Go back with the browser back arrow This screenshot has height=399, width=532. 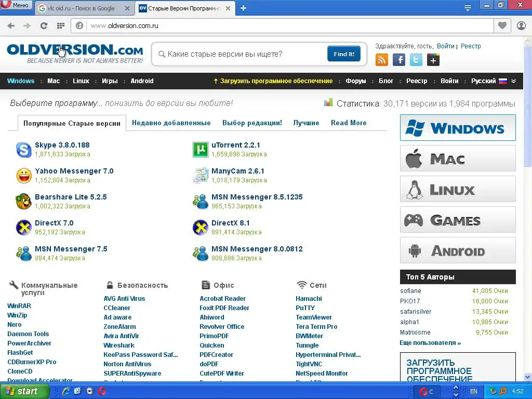11,26
